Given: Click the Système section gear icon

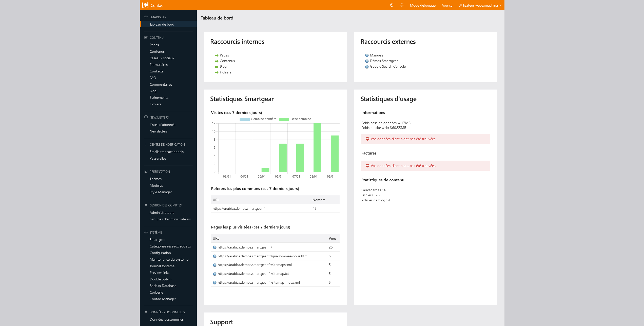Looking at the screenshot, I should 146,232.
